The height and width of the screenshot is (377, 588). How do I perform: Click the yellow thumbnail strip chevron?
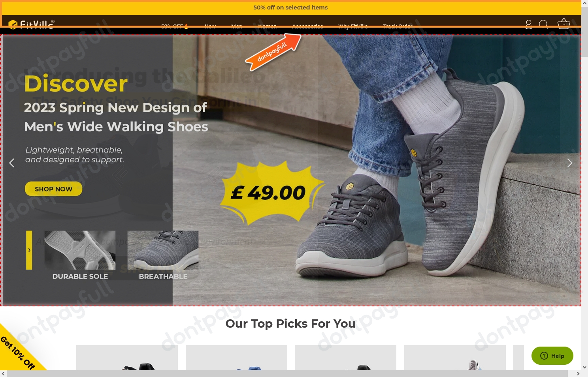pyautogui.click(x=29, y=250)
